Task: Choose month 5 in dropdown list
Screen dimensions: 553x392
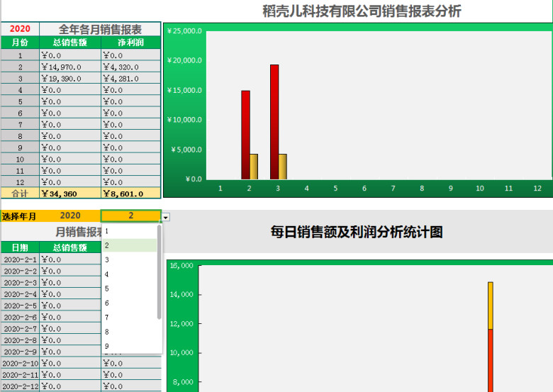Action: tap(130, 289)
